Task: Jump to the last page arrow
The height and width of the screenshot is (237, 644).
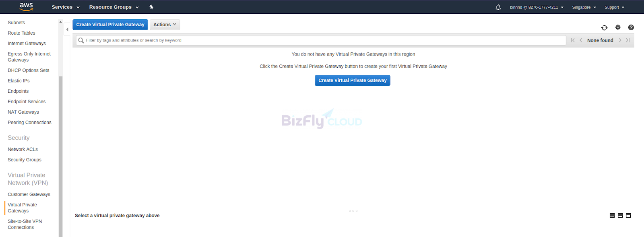Action: point(627,40)
